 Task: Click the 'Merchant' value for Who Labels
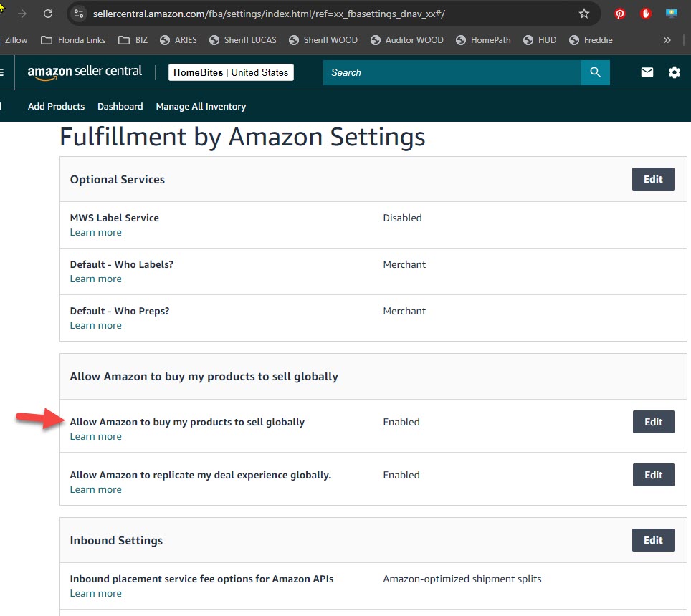[x=404, y=264]
